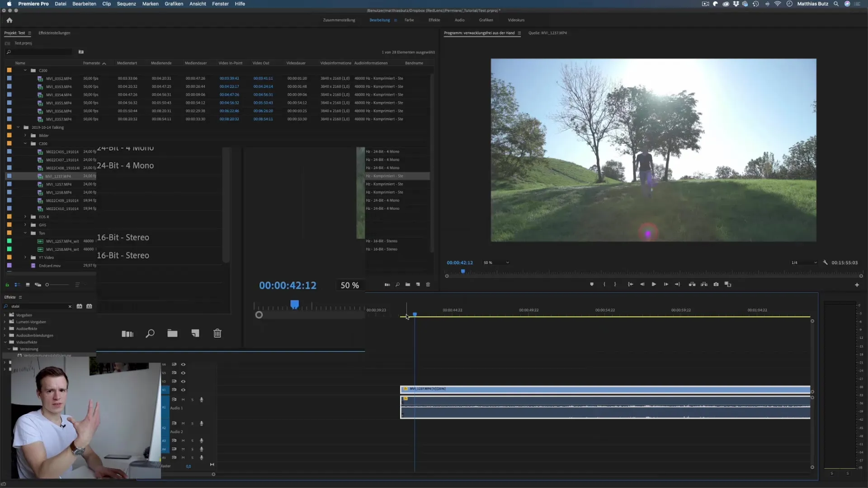Image resolution: width=868 pixels, height=488 pixels.
Task: Click program monitor timecode 00:00:42:12
Action: [460, 263]
